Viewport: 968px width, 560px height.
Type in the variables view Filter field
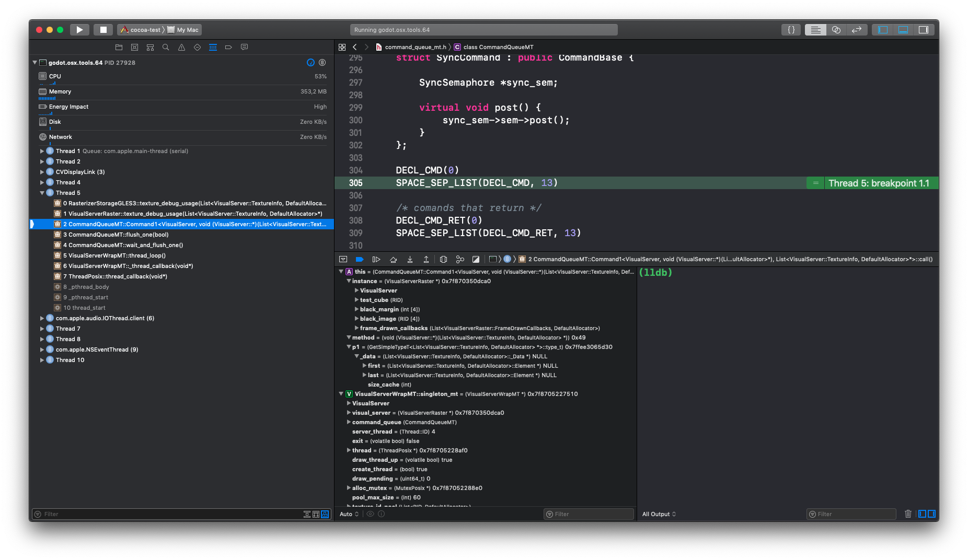pos(589,514)
